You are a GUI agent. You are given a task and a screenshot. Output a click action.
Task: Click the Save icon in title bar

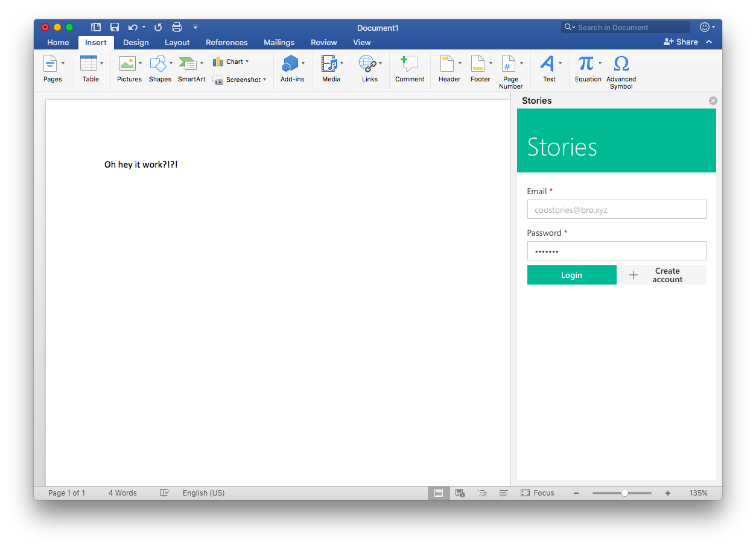(115, 27)
